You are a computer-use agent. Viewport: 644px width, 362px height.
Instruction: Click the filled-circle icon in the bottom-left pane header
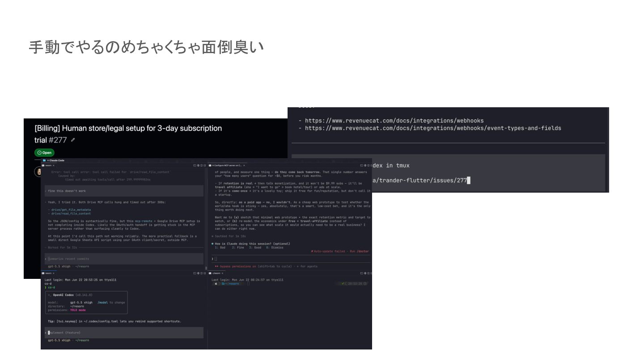click(198, 273)
